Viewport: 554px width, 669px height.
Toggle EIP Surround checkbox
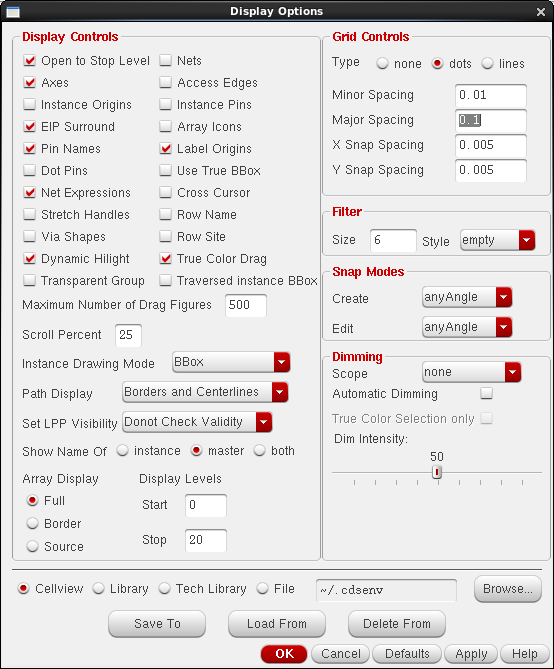click(29, 126)
